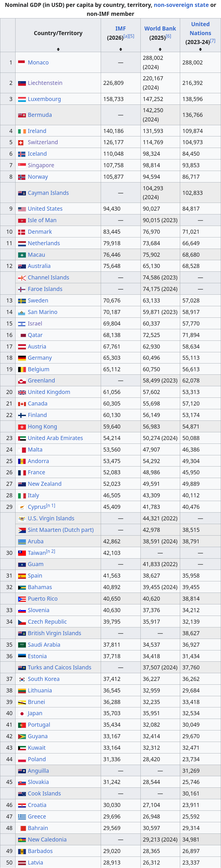Viewport: 221px width, 868px height.
Task: Open the U.S. Virgin Islands link
Action: pyautogui.click(x=51, y=518)
